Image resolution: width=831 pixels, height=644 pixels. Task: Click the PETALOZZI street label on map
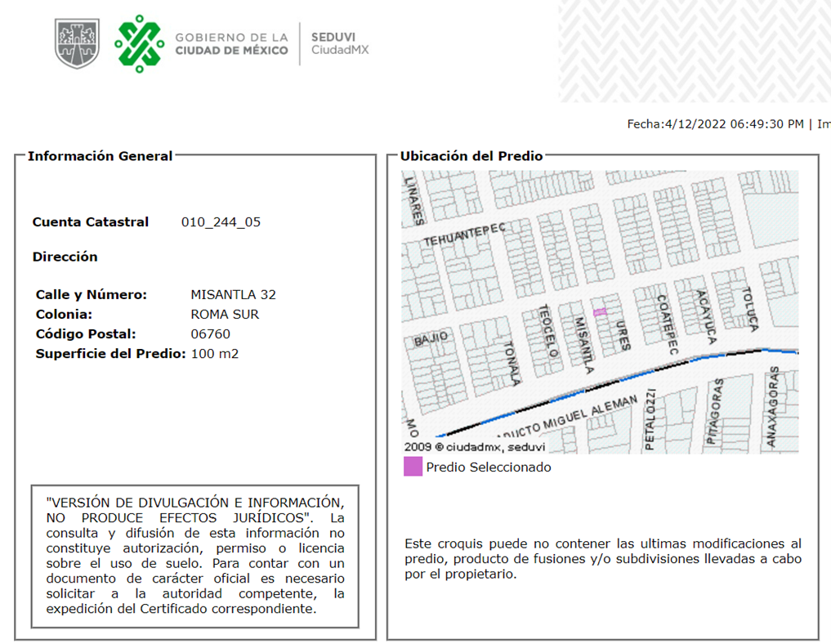(650, 420)
